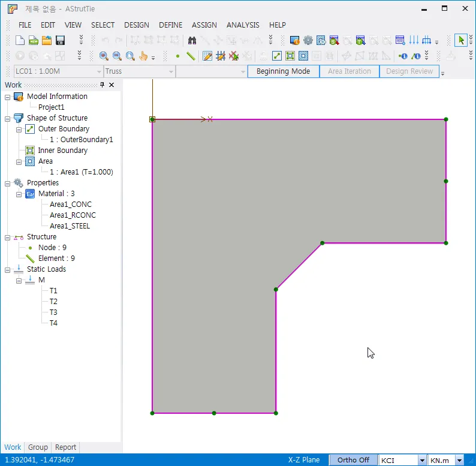This screenshot has width=476, height=466.
Task: Click the element info query icon
Action: [x=416, y=56]
